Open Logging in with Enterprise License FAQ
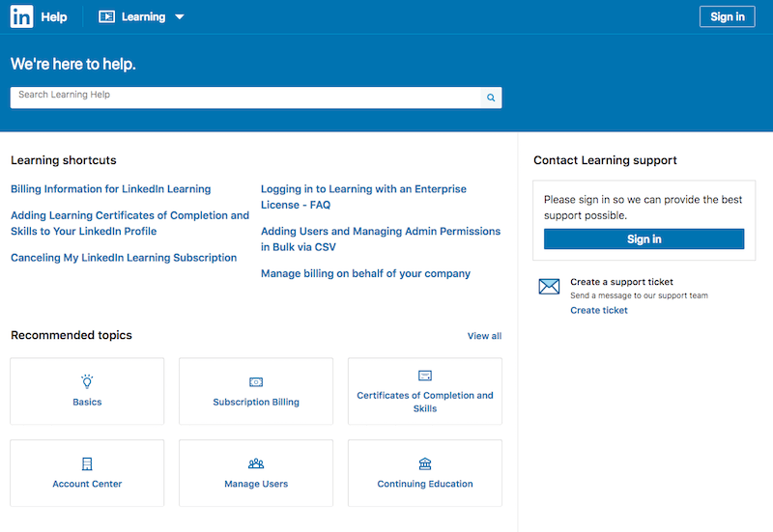Image resolution: width=773 pixels, height=532 pixels. coord(363,197)
